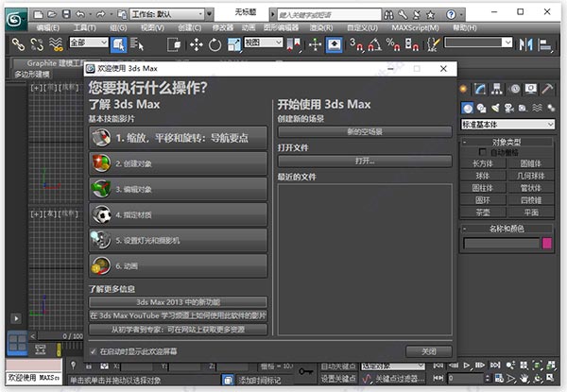The width and height of the screenshot is (567, 392).
Task: Activate the Select Object tool
Action: [118, 44]
